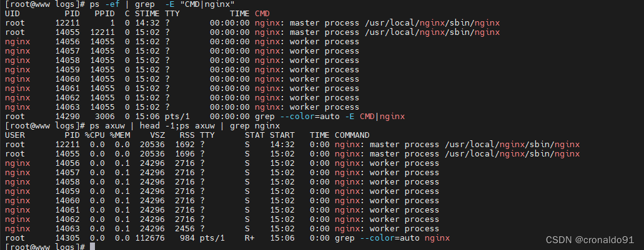Click the VSZ value 112676
The image size is (644, 250).
coord(153,238)
